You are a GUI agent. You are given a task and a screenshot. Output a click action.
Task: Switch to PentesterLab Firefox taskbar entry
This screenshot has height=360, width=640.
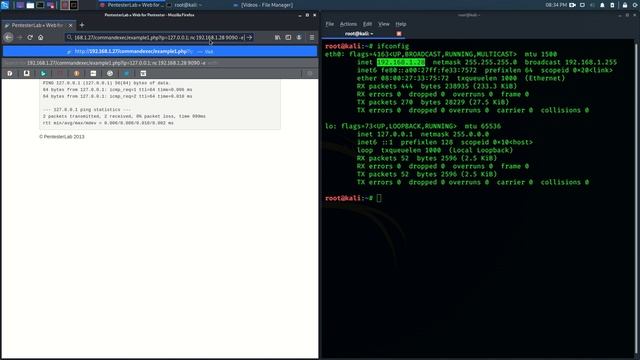(x=131, y=5)
